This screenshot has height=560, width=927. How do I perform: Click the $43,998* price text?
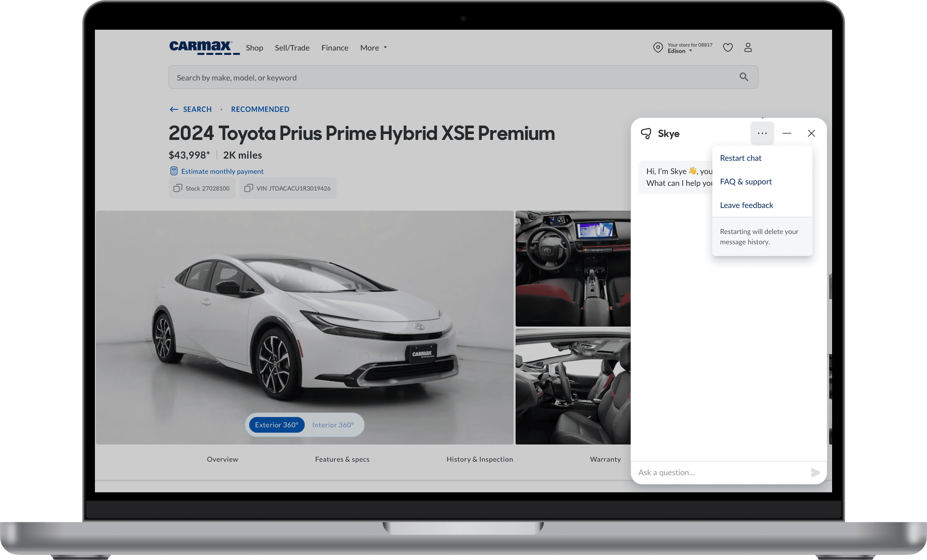click(x=189, y=155)
